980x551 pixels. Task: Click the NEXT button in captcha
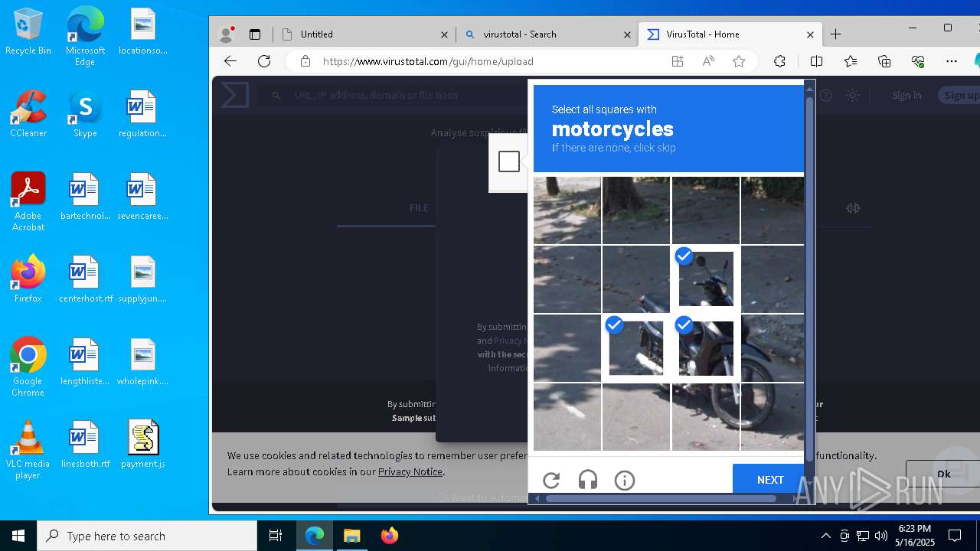769,480
